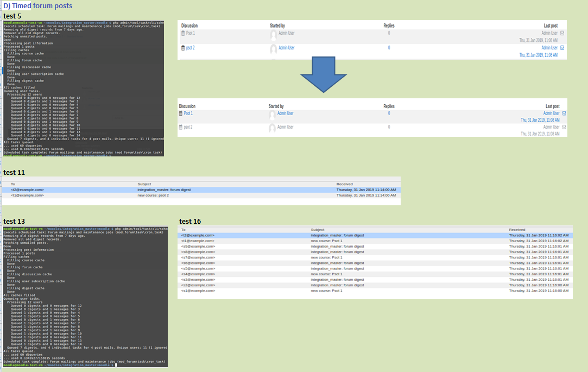
Task: Open the blue "Psot 1" discussion link
Action: click(x=188, y=113)
